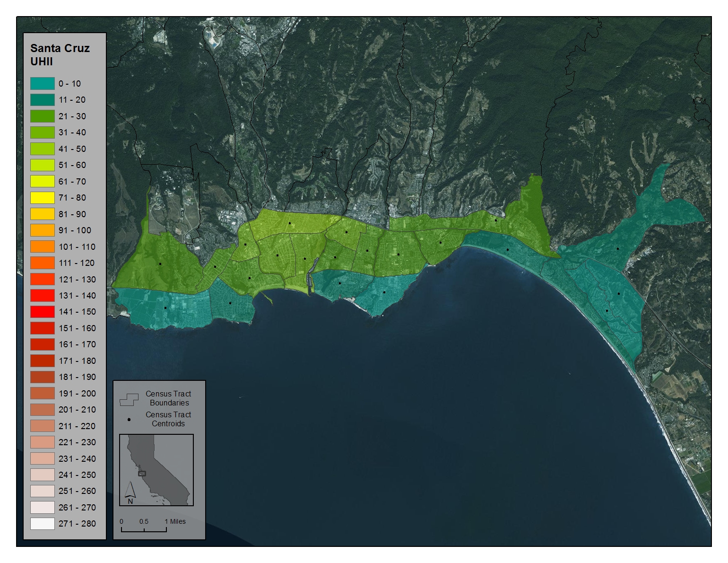Viewport: 728px width, 563px height.
Task: Click the "271 - 280" legend label
Action: pos(77,524)
